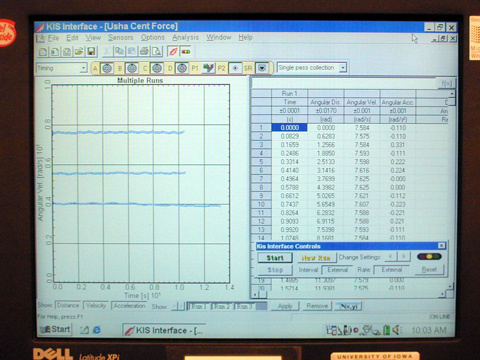Click the Rate External field
Screen dimensions: 480x360
pyautogui.click(x=392, y=270)
